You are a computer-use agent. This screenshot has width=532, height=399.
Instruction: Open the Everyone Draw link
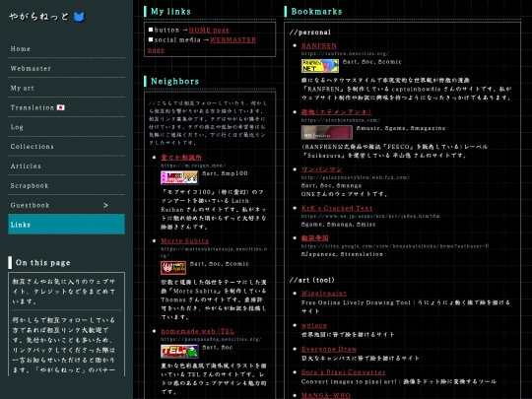pyautogui.click(x=329, y=349)
